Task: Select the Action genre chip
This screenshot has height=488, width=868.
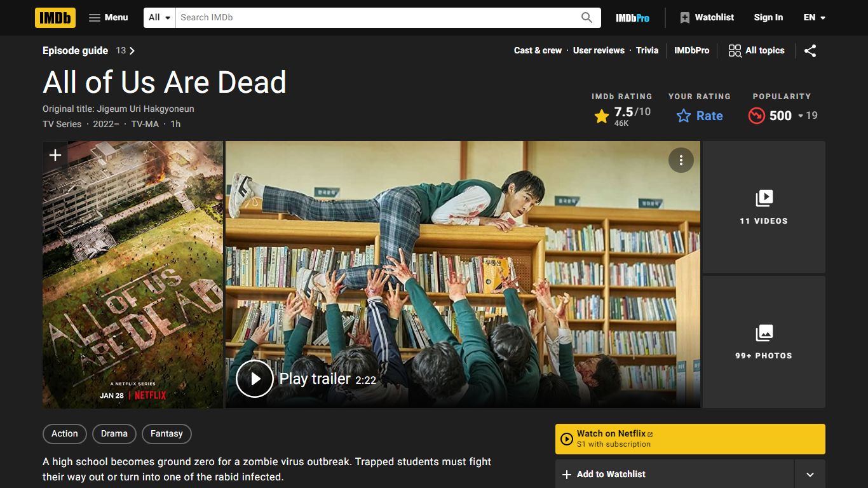Action: click(x=65, y=433)
